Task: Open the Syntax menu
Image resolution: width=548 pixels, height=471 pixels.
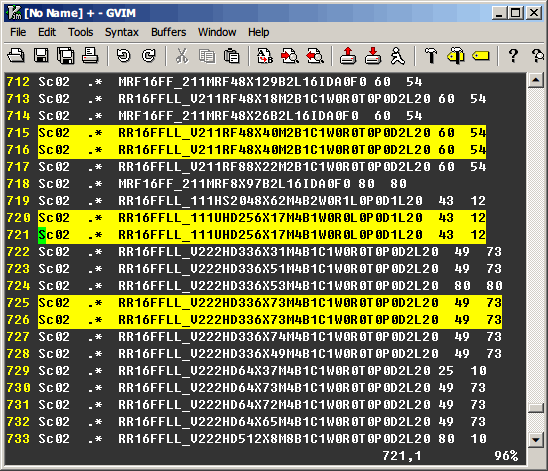Action: click(122, 32)
